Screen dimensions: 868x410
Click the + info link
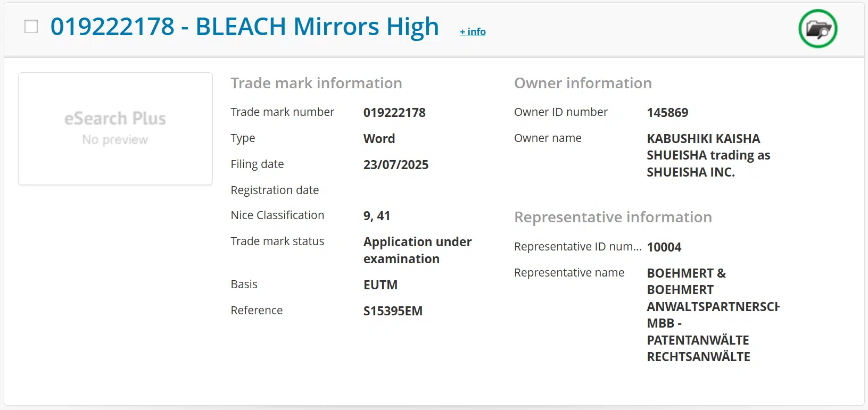[473, 32]
